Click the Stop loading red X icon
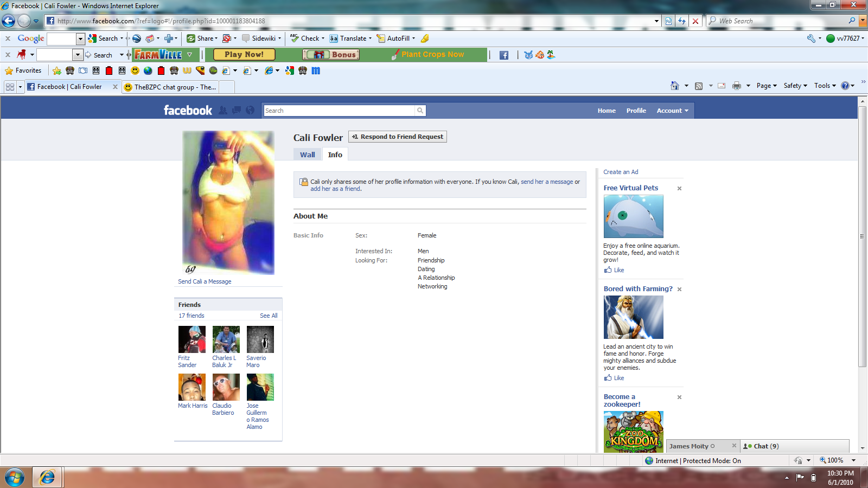Screen dimensions: 868x488 click(x=695, y=21)
